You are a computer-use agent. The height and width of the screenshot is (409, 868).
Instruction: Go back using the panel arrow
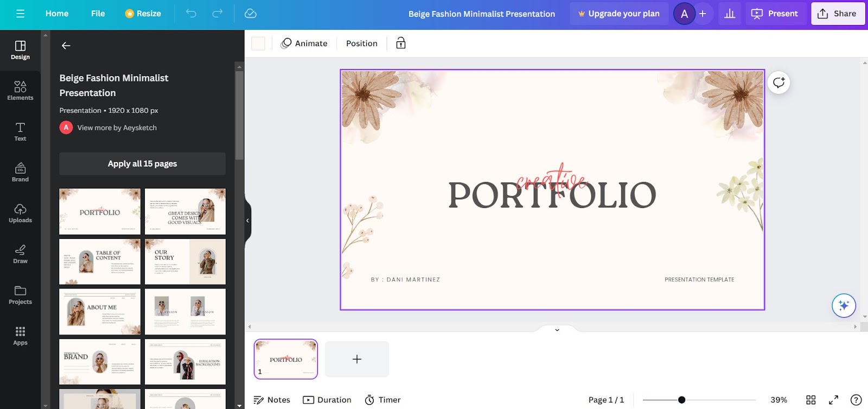[66, 46]
